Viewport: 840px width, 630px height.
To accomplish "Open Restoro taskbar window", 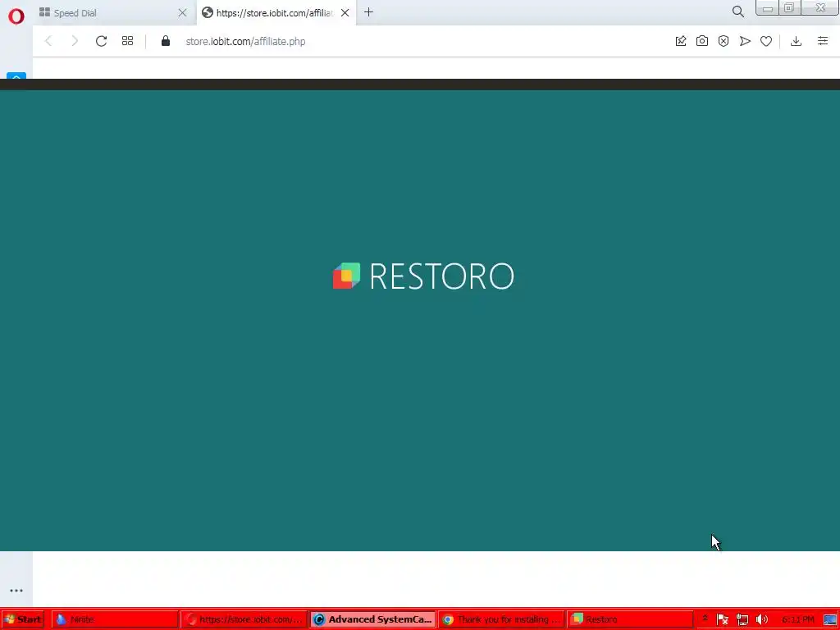I will pyautogui.click(x=630, y=619).
